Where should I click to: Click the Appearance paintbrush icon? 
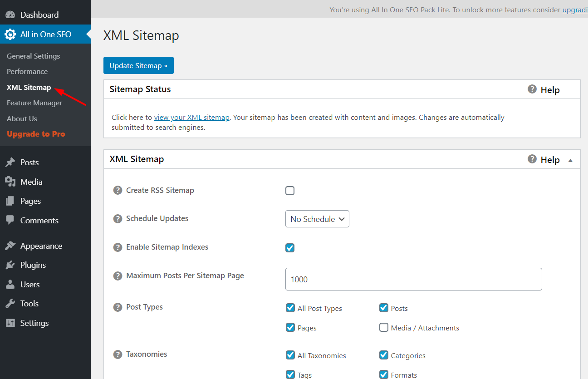click(10, 246)
